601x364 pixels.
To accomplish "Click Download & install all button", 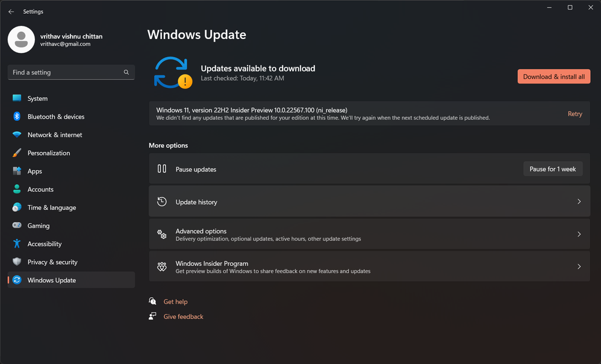I will 554,76.
